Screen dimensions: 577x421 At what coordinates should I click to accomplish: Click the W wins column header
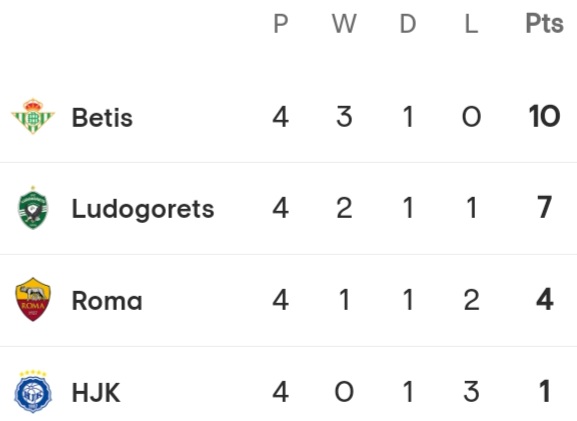pyautogui.click(x=344, y=24)
